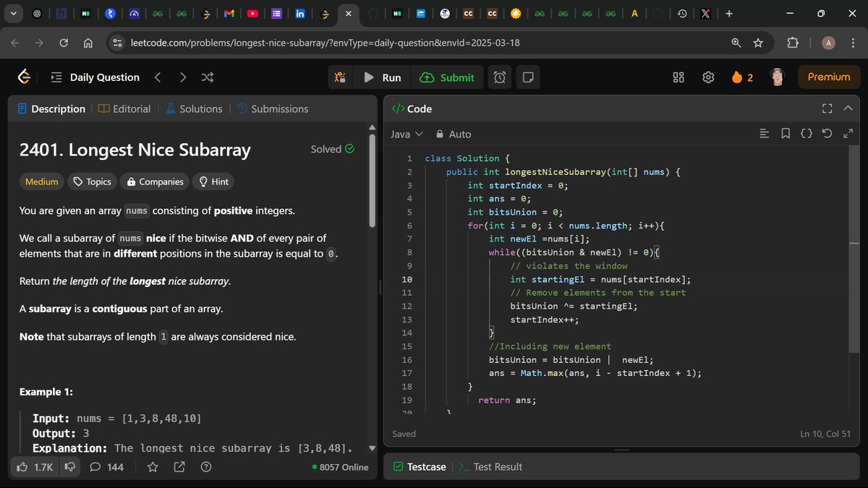Switch to the YouTube browser tab
This screenshot has height=488, width=868.
coord(252,14)
